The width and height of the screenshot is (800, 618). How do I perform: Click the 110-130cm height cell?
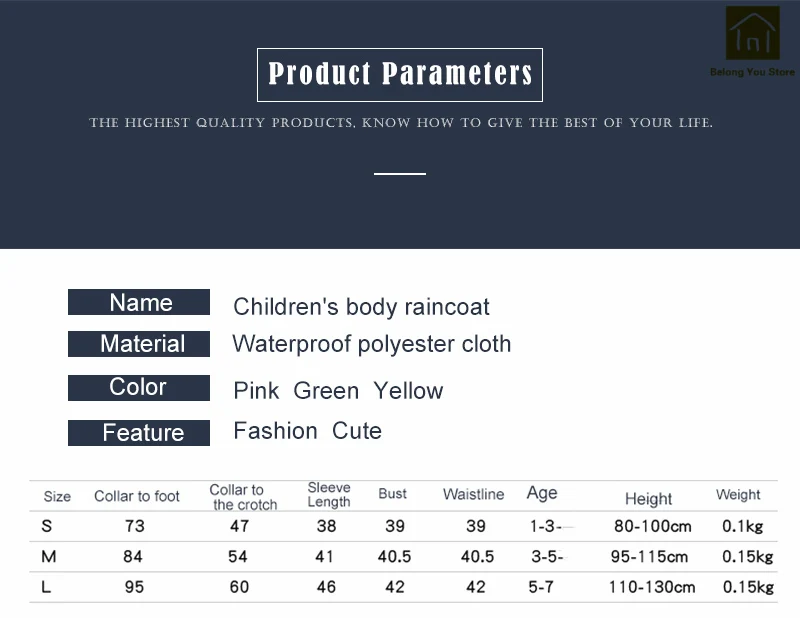pos(652,587)
